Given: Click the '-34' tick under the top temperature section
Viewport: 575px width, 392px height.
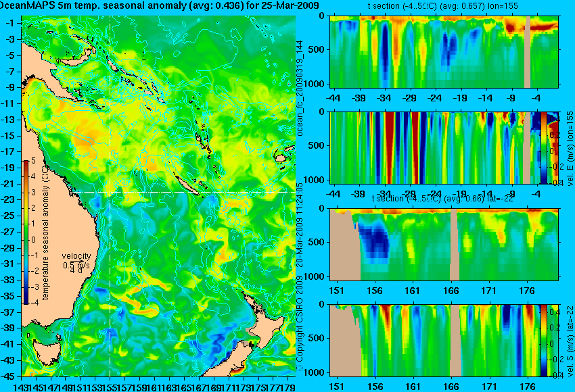Looking at the screenshot, I should click(384, 98).
